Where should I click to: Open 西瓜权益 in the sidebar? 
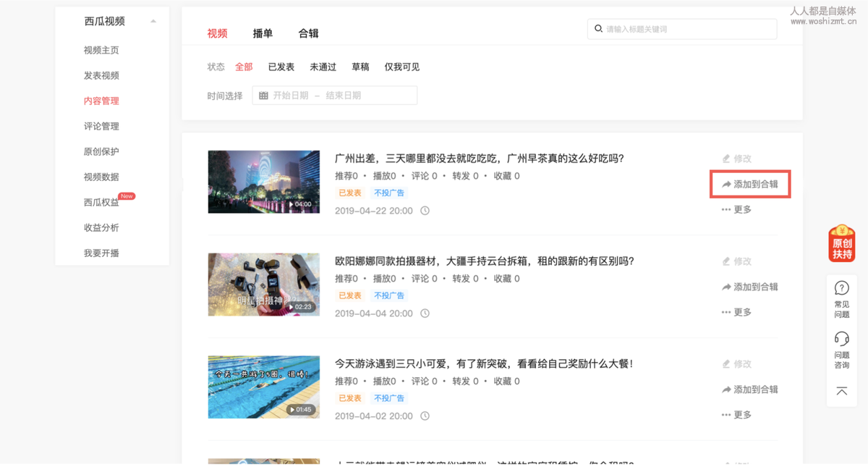coord(101,202)
